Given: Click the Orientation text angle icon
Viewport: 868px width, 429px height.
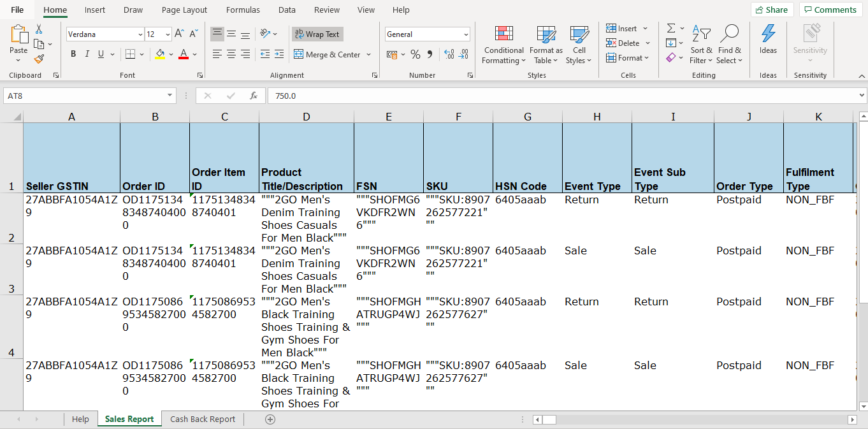Looking at the screenshot, I should coord(265,34).
